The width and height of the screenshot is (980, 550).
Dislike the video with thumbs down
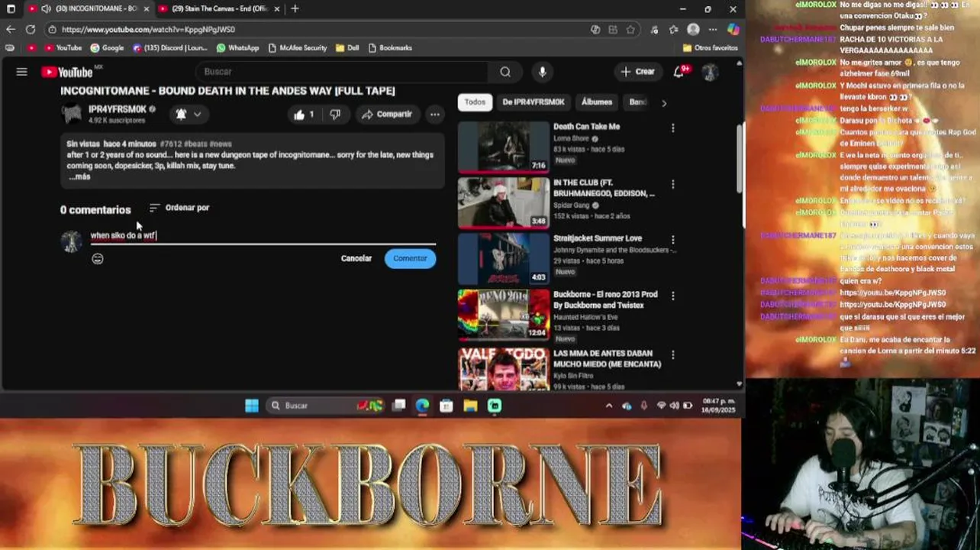click(x=335, y=115)
